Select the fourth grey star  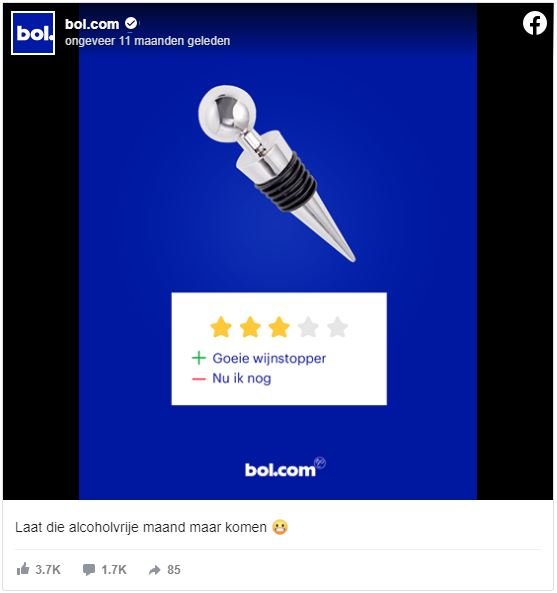(308, 327)
